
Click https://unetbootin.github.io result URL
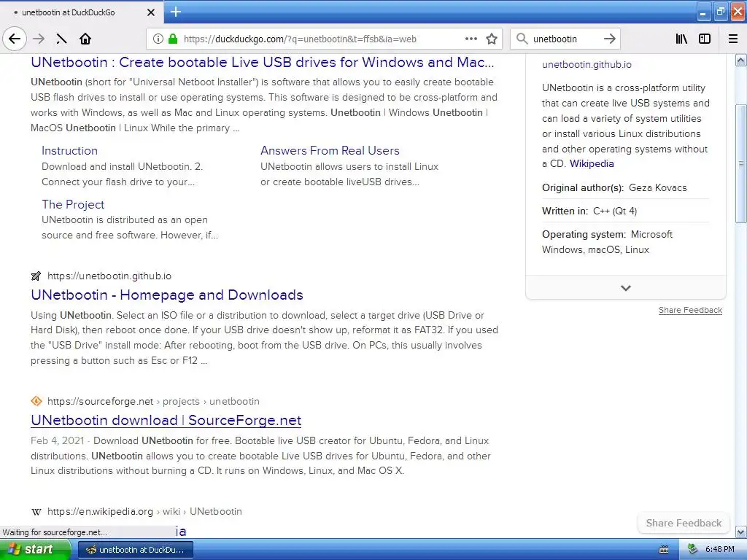pos(109,276)
